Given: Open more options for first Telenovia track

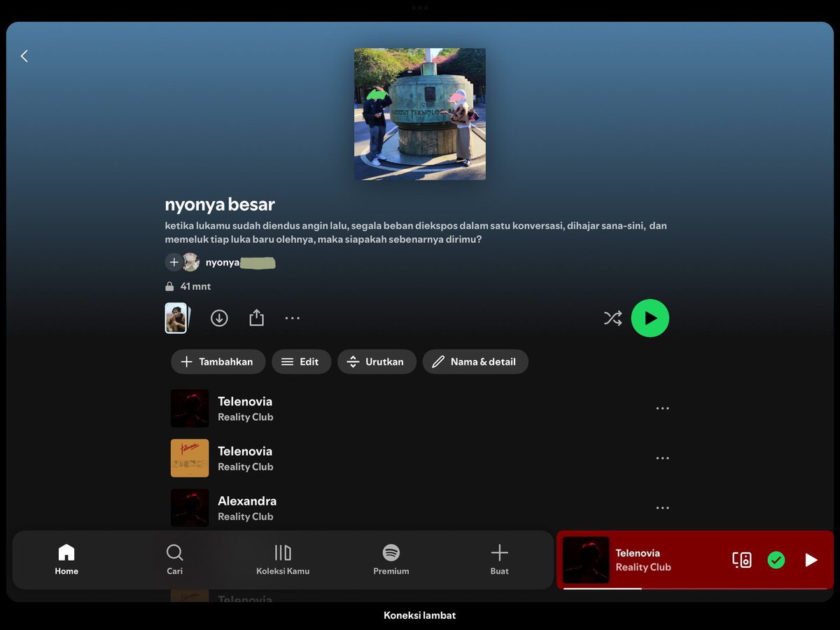Looking at the screenshot, I should [x=662, y=408].
